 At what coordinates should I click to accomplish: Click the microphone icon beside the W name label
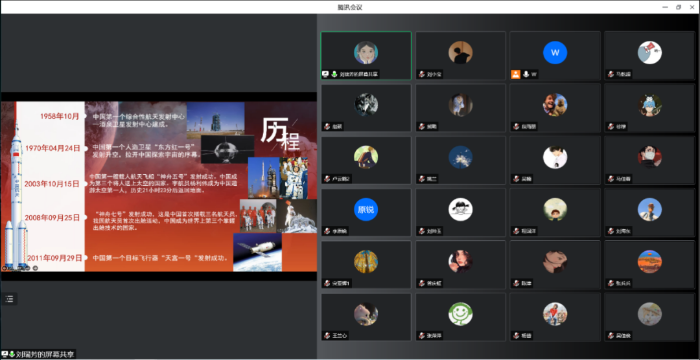tap(525, 74)
